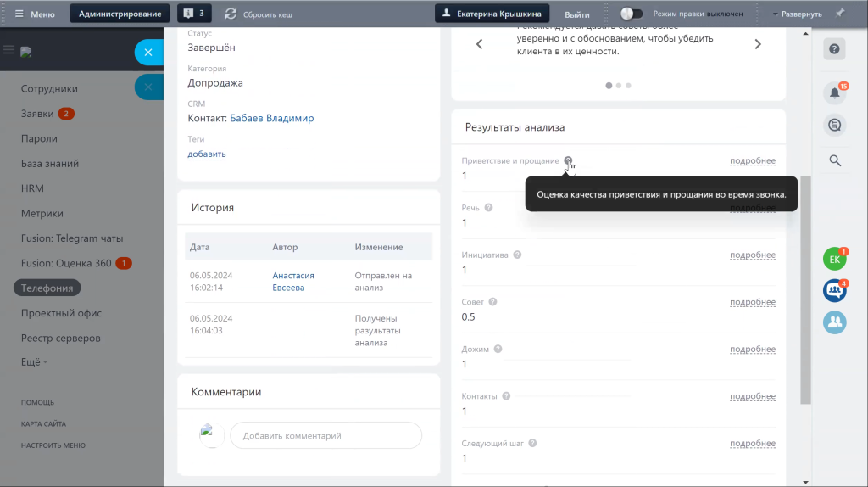The image size is (868, 487).
Task: Open the chat history bubble icon
Action: [835, 126]
